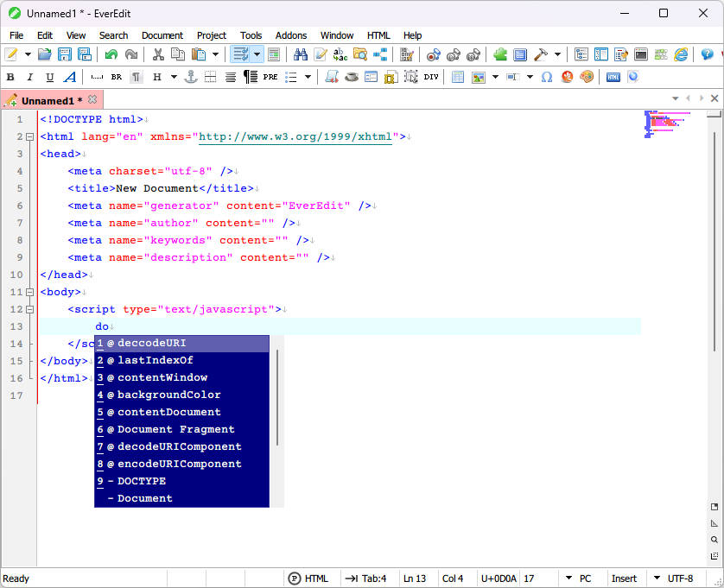Choose backgroundColor from the autocomplete list
Viewport: 724px width, 588px height.
[181, 395]
